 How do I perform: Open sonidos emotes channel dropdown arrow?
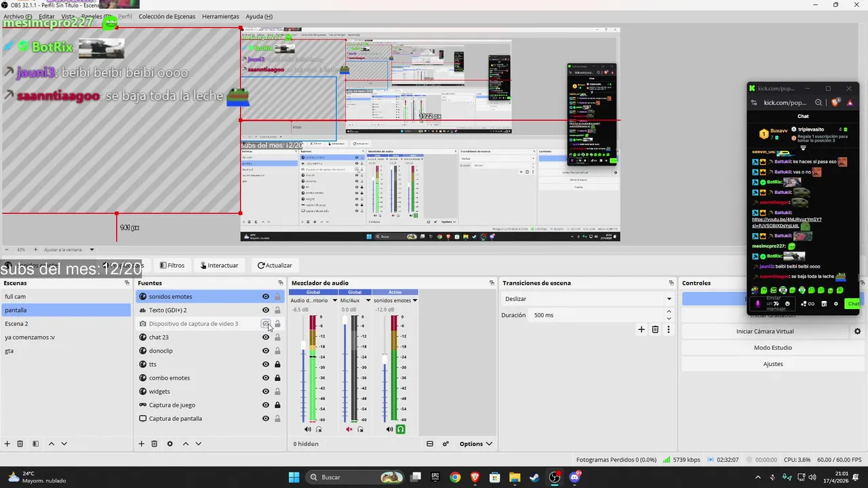pyautogui.click(x=414, y=300)
